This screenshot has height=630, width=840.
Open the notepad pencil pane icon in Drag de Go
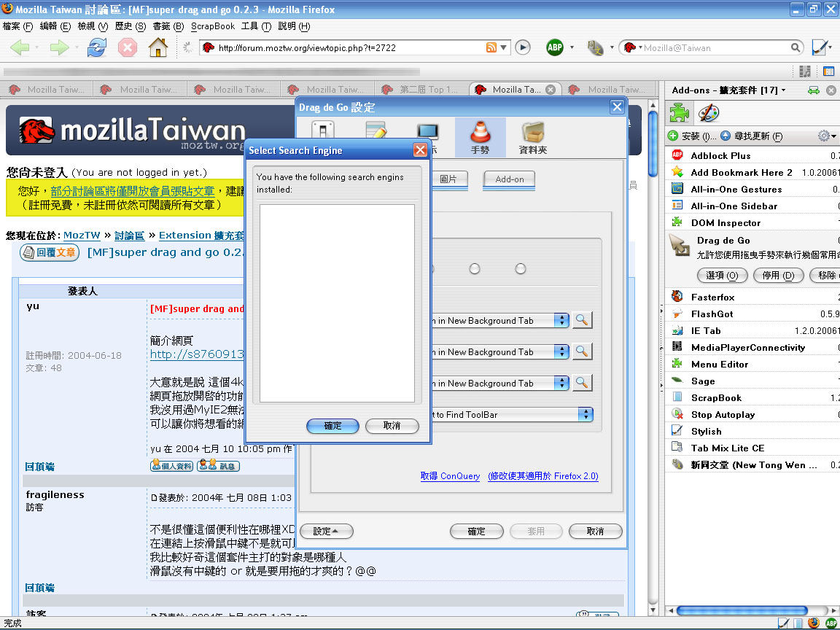tap(376, 132)
